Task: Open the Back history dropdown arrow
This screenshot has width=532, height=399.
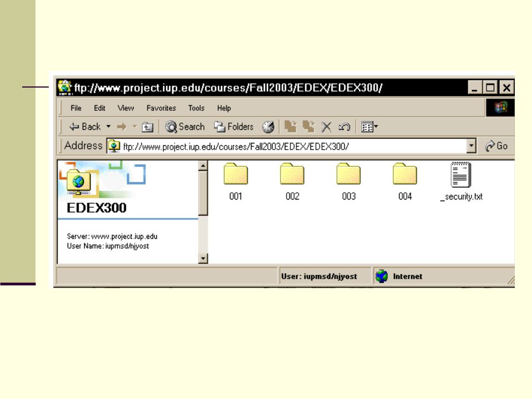Action: (x=108, y=126)
